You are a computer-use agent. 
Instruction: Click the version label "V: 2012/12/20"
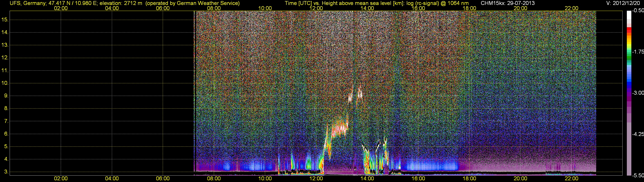point(623,3)
